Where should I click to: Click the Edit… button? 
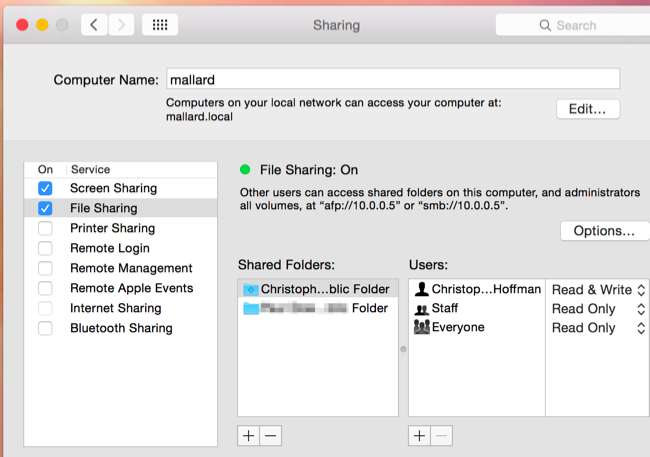coord(588,109)
